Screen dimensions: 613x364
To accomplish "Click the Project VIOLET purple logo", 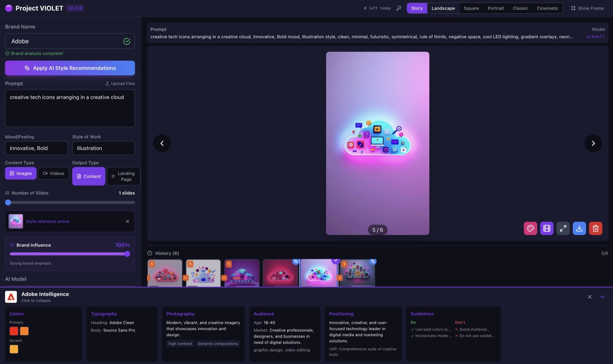I will click(x=9, y=8).
